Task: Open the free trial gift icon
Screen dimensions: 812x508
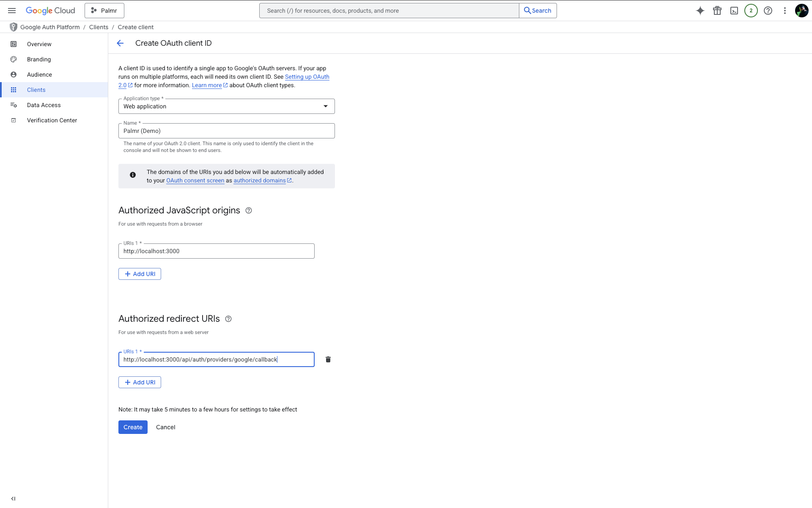Action: pos(717,11)
